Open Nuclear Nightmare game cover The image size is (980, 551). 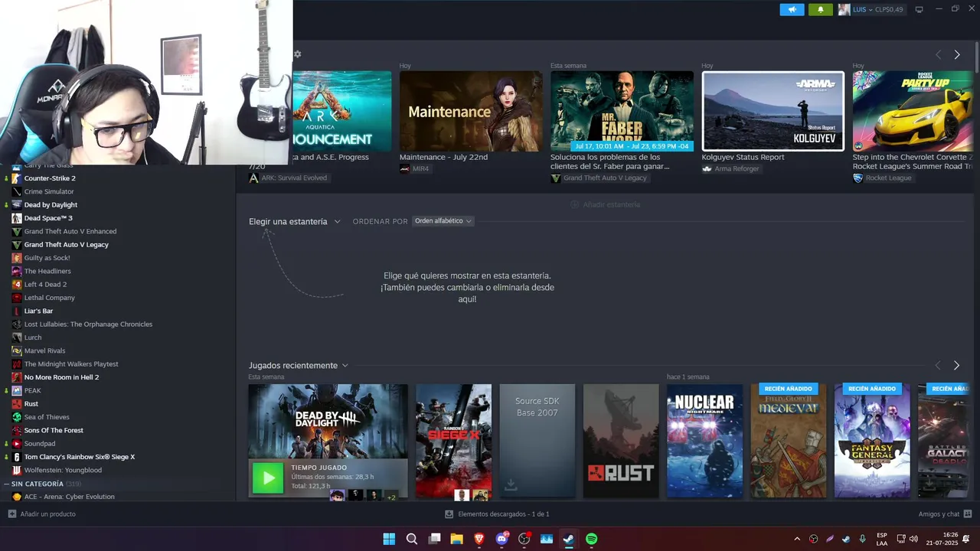pos(704,442)
